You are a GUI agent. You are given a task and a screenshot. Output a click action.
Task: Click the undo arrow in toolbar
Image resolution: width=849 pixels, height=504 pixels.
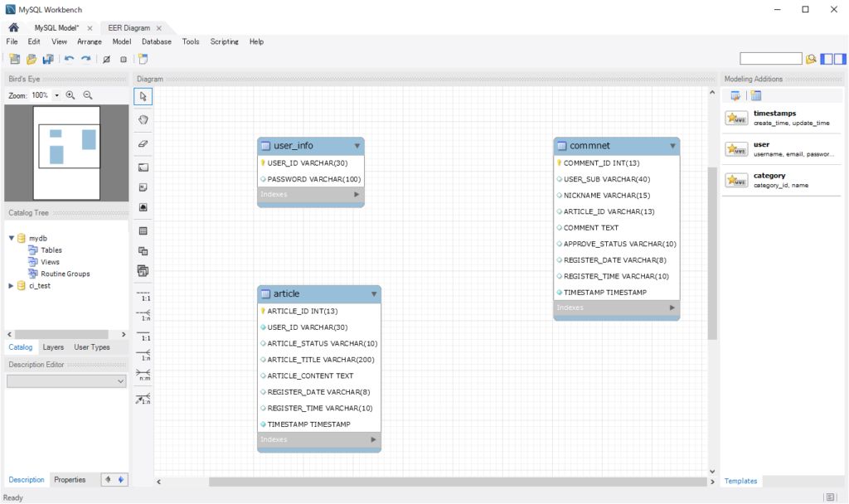[69, 59]
